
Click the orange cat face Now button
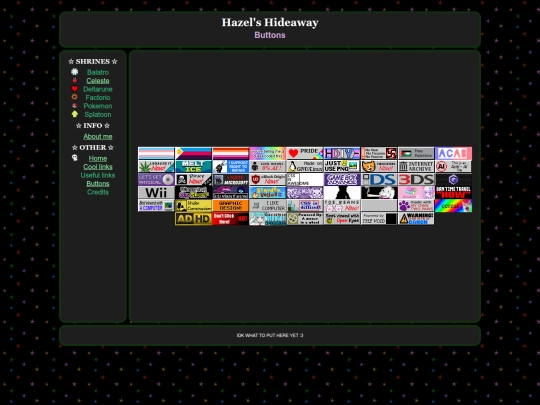pos(379,166)
